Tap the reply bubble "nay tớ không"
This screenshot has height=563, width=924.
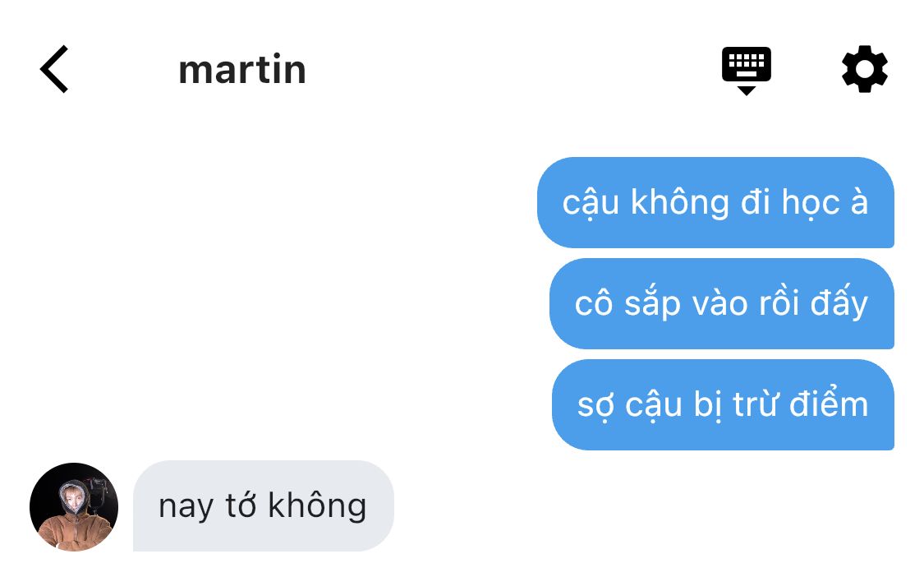tap(264, 505)
